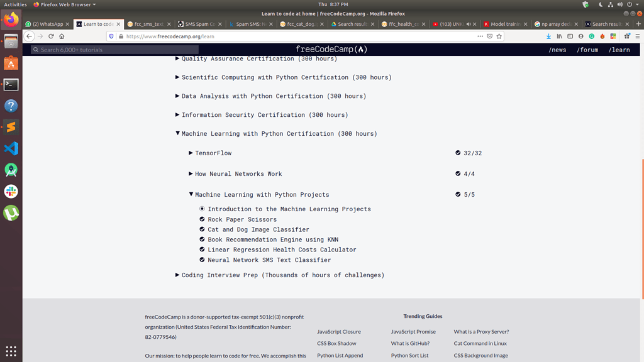Open the Firefox account icon
Viewport: 644px width, 362px height.
581,36
